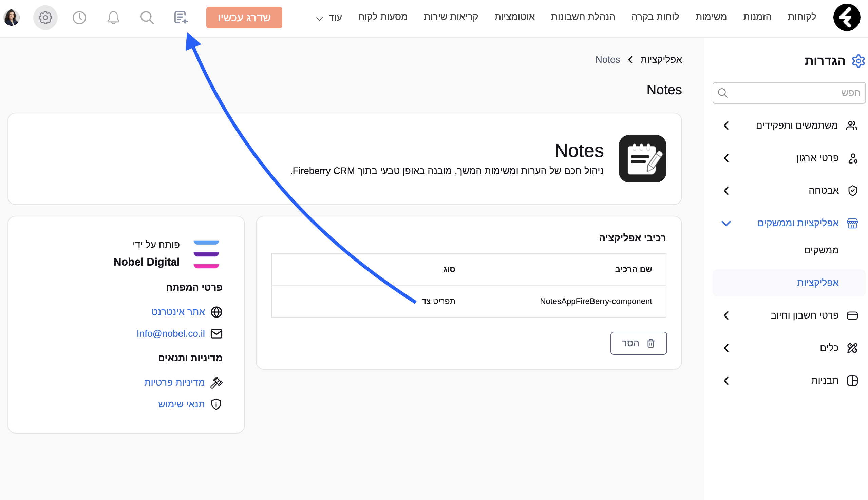The width and height of the screenshot is (868, 500).
Task: Open אוטומציות from the navigation bar
Action: tap(514, 17)
